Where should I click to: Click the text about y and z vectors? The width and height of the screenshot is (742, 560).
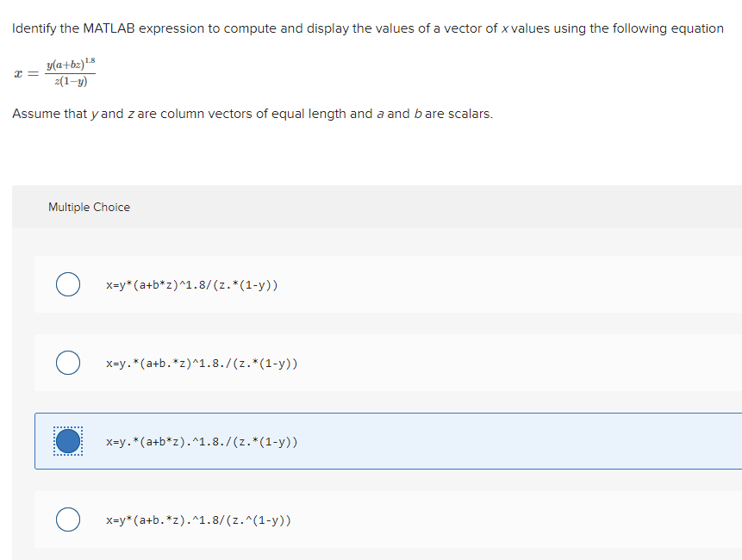pyautogui.click(x=252, y=113)
